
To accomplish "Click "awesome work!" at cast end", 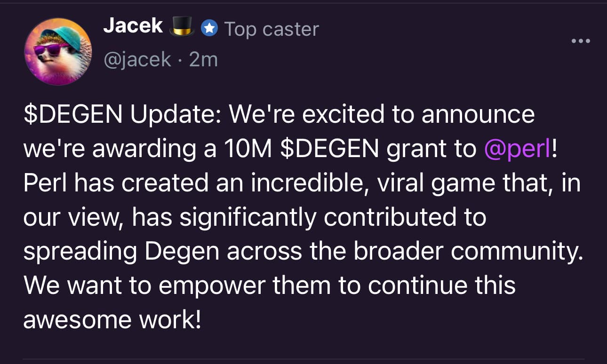I will [x=112, y=320].
